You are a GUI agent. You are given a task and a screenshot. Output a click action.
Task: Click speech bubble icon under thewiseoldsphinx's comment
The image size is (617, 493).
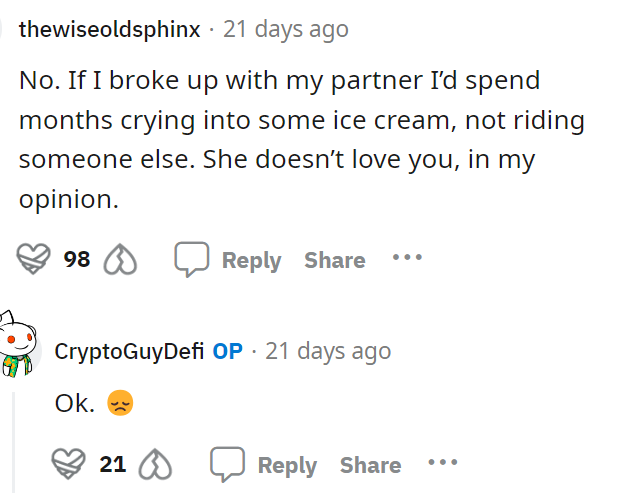pyautogui.click(x=190, y=260)
